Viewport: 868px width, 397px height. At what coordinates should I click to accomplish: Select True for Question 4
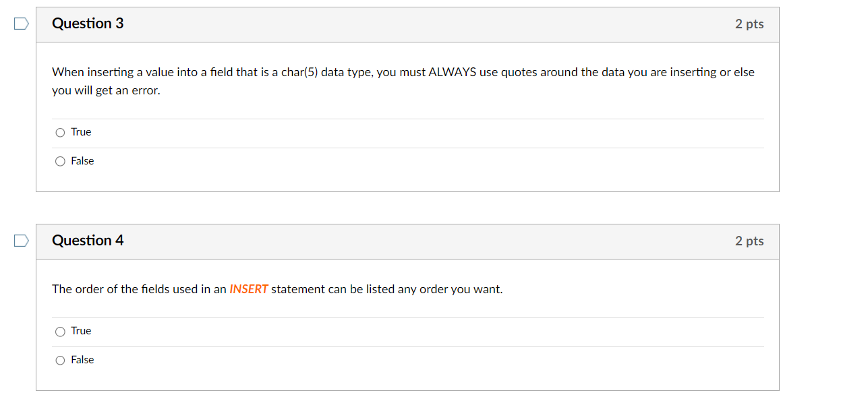click(60, 331)
